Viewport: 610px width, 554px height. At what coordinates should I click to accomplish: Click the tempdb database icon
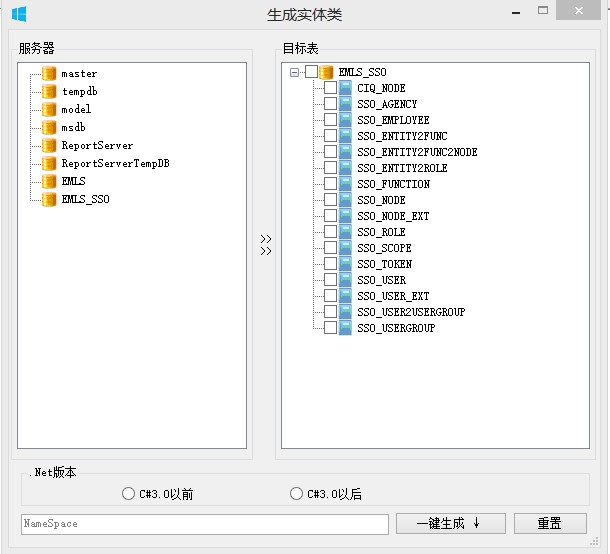(x=49, y=91)
